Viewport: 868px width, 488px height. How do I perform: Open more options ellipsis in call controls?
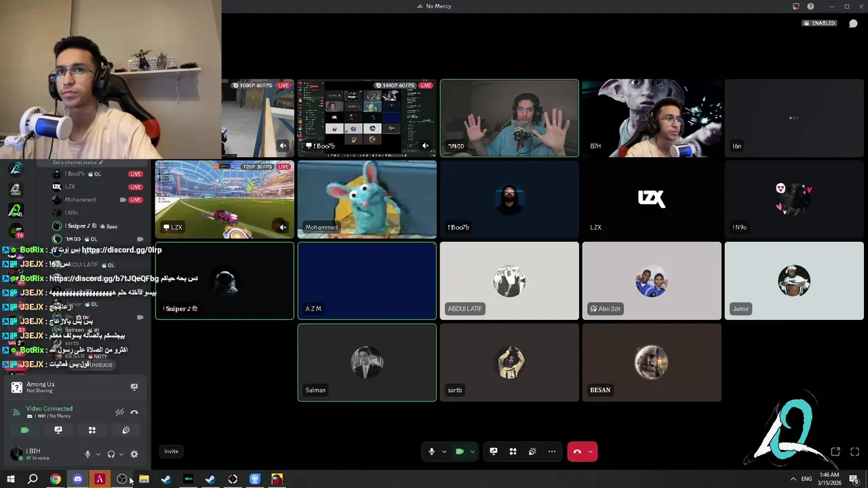coord(552,451)
